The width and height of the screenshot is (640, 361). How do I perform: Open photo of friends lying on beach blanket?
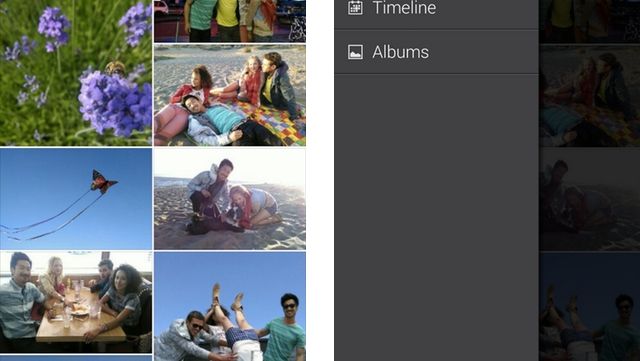coord(230,95)
